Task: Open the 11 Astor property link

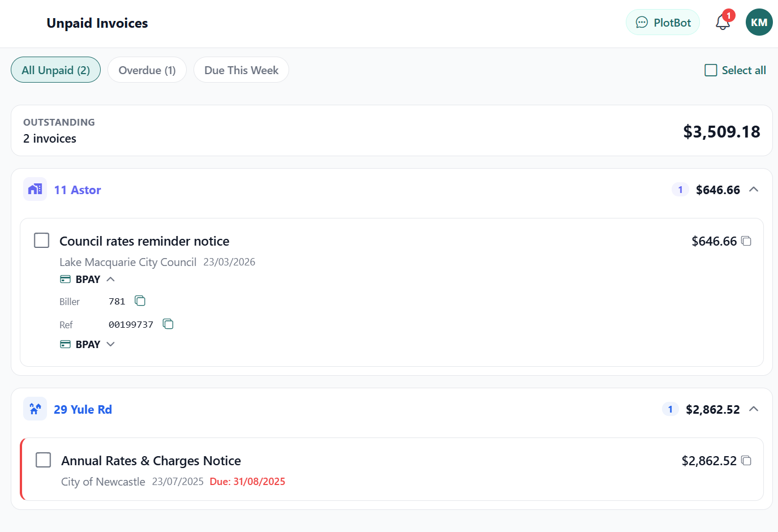Action: (78, 190)
